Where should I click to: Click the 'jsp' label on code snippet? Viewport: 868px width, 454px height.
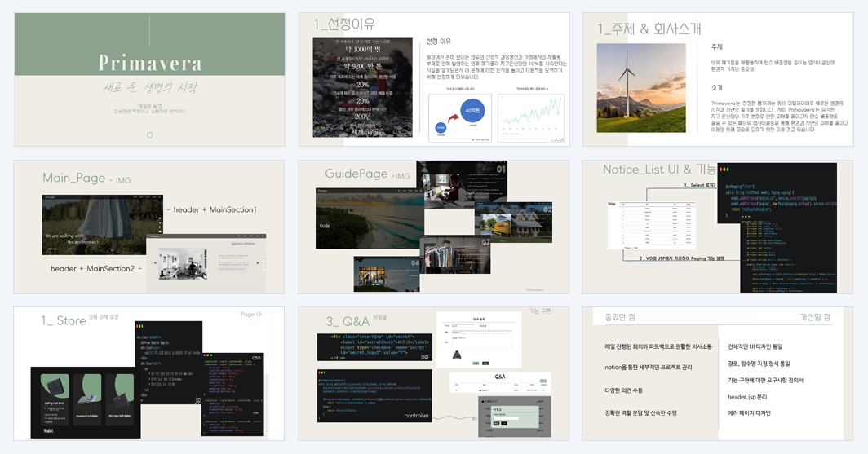point(424,357)
